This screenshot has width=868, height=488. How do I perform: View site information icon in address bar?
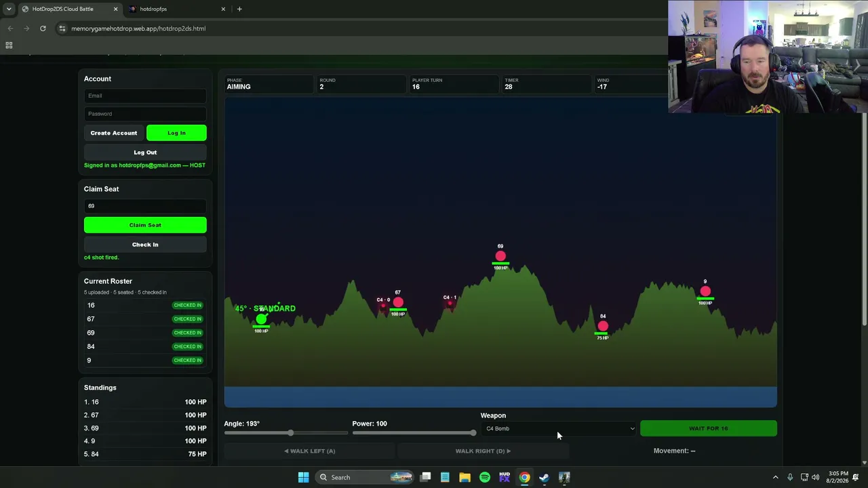pos(62,28)
